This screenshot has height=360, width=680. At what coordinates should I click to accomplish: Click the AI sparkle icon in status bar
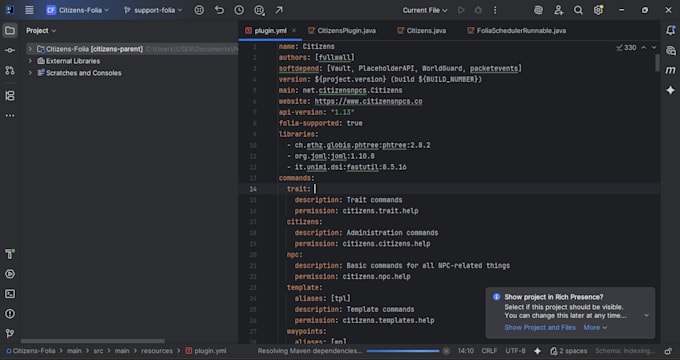pos(537,351)
